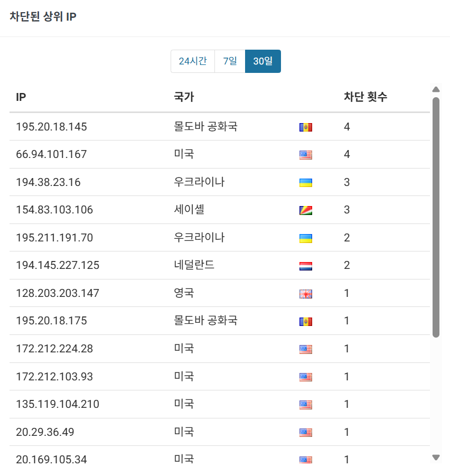
Task: Click the IP column header
Action: [21, 97]
